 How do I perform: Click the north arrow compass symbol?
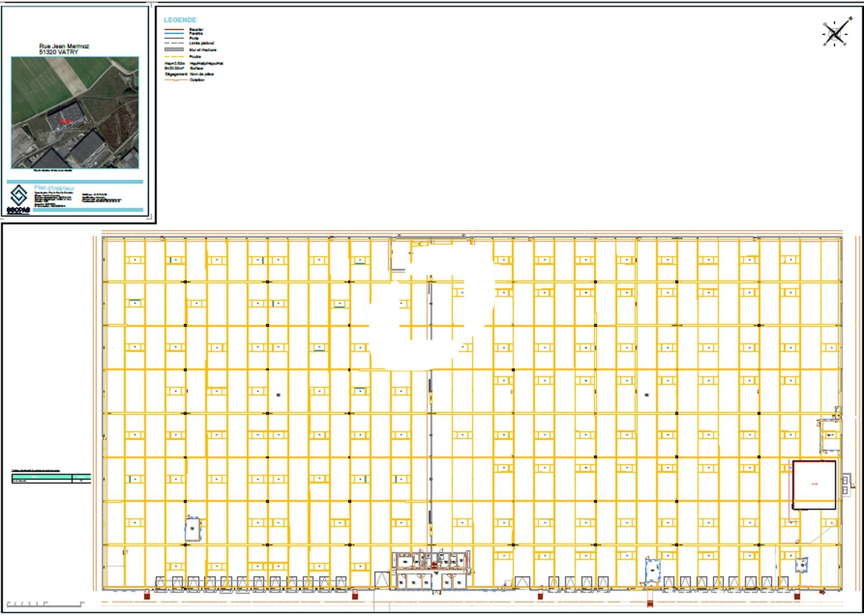coord(835,33)
